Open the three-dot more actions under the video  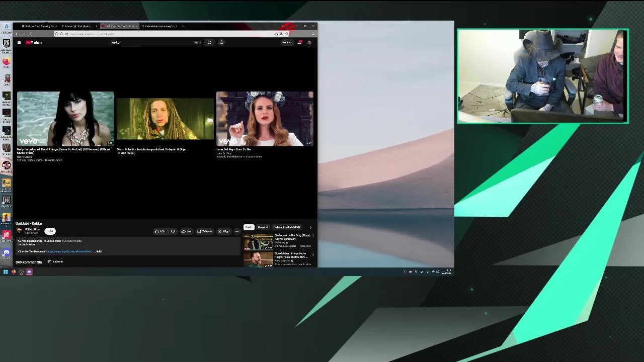237,231
